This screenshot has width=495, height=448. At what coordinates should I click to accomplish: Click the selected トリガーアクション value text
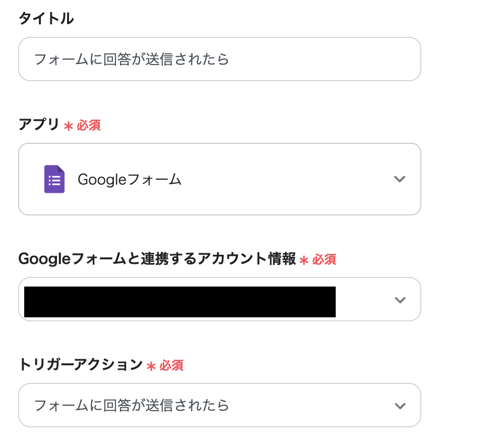click(x=132, y=405)
